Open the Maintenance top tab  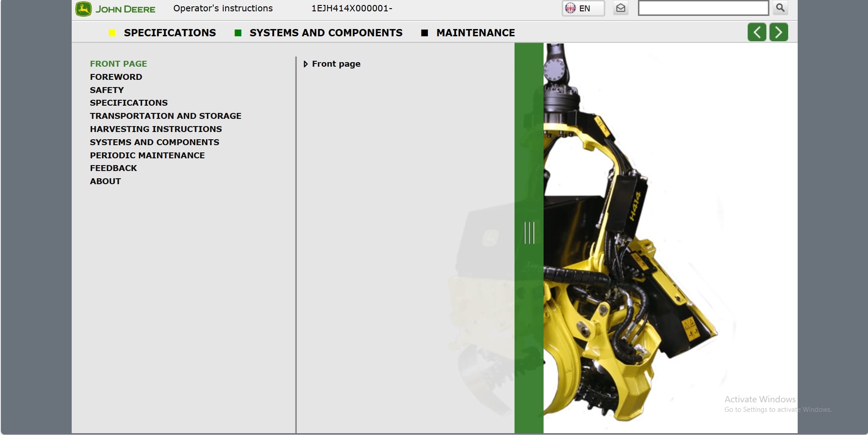[476, 33]
